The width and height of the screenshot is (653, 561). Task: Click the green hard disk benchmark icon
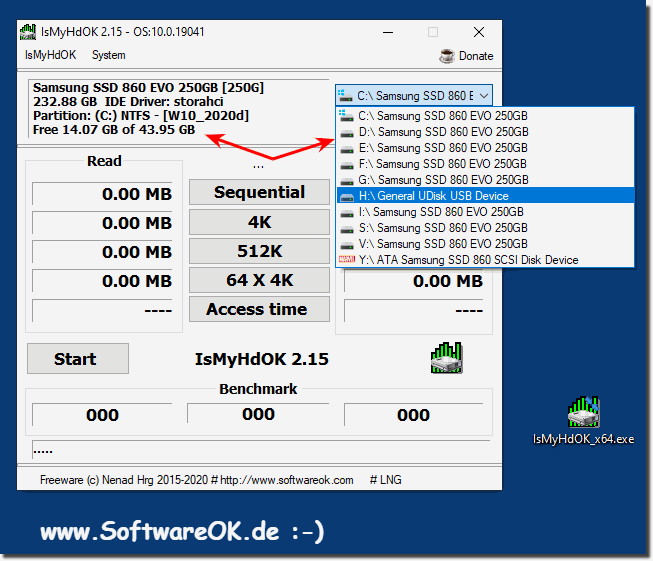click(446, 358)
